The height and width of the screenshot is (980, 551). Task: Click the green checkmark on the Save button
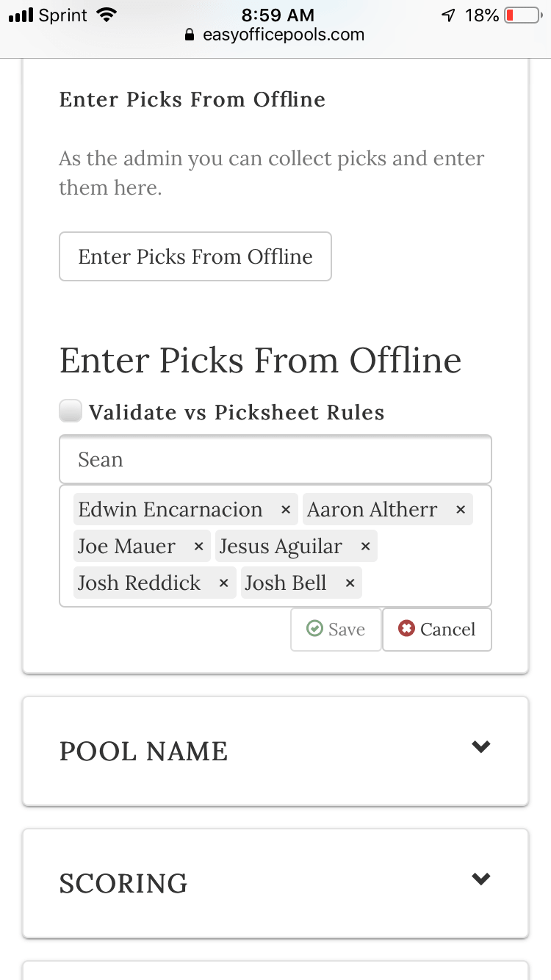[x=315, y=629]
